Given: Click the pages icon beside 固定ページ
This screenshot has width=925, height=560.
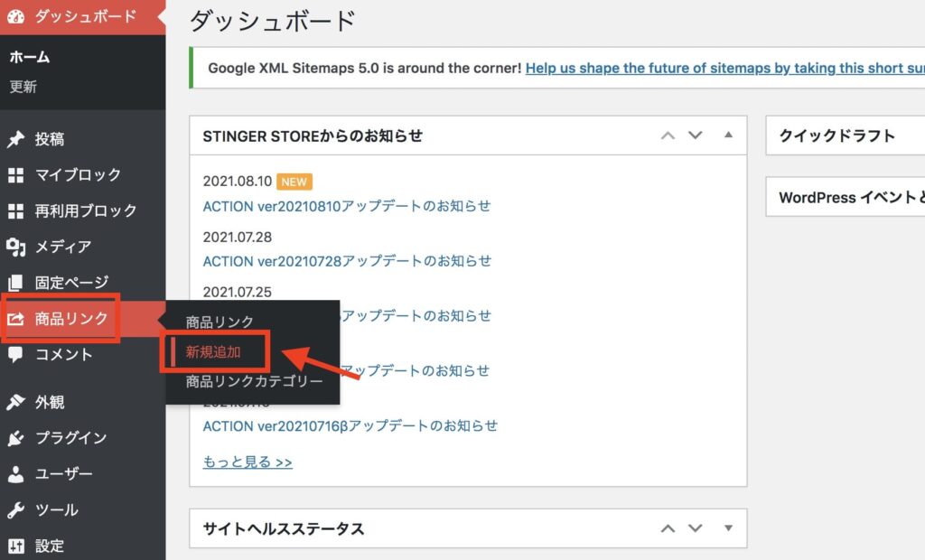Looking at the screenshot, I should [x=16, y=284].
